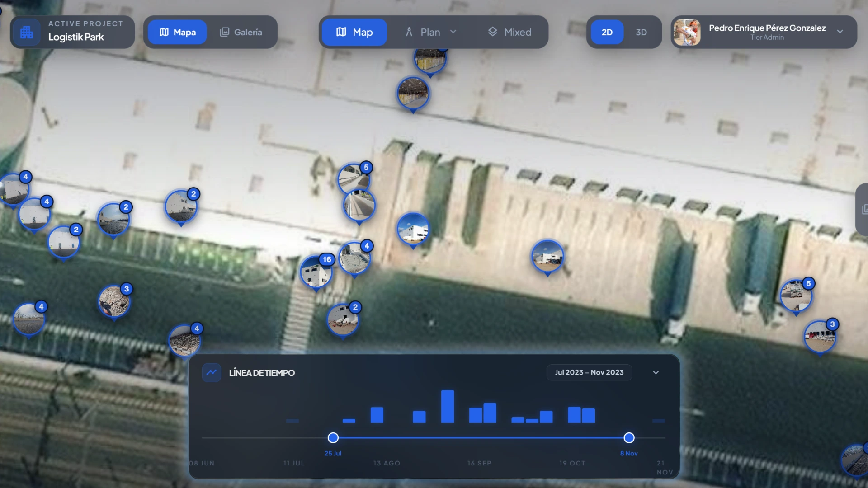Switch to Galería view
The width and height of the screenshot is (868, 488).
point(241,32)
